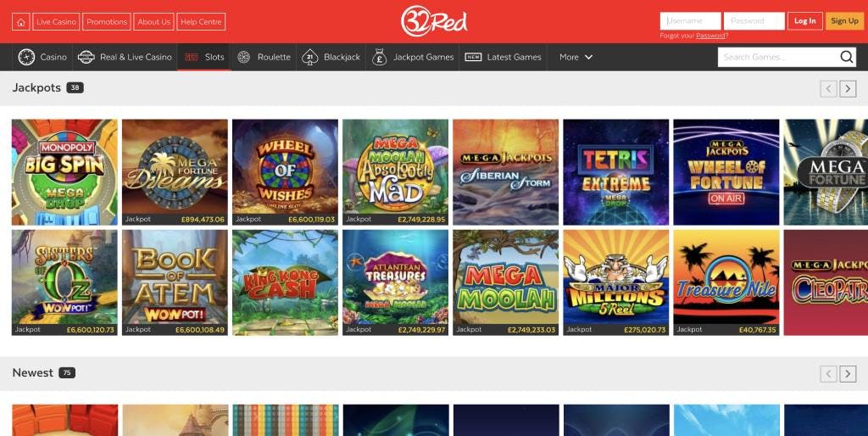Focus the Username input field
Screen dimensions: 868x436
(690, 21)
